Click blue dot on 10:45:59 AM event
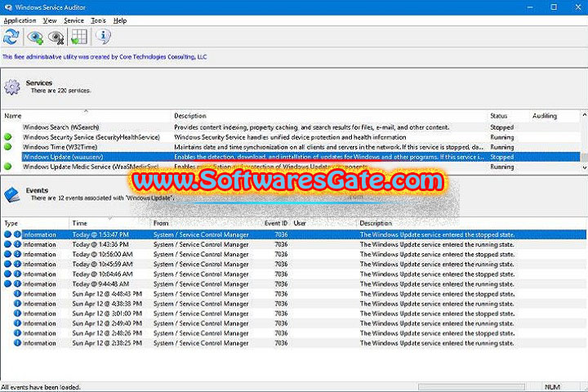 click(7, 264)
